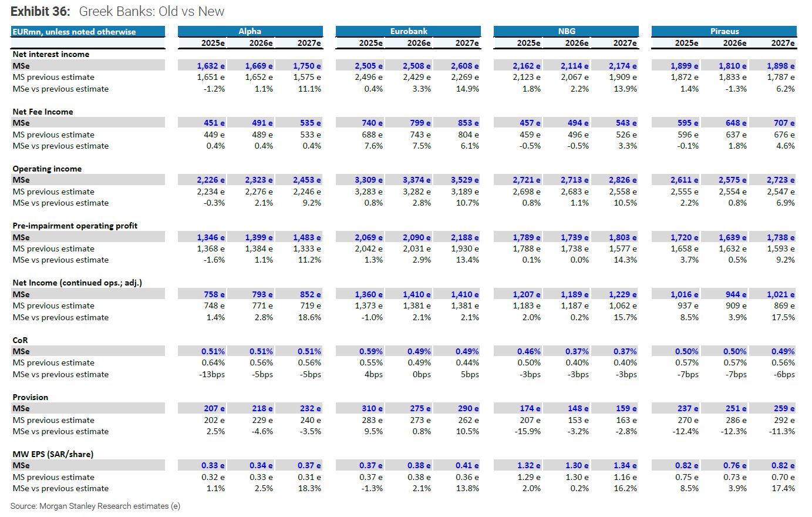
Task: Click Piraeus's 2025e net income value 1,016 e
Action: click(685, 294)
